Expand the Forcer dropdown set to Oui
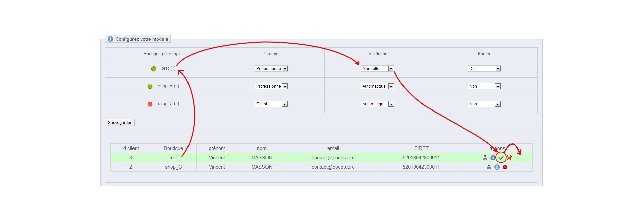This screenshot has height=220, width=644. [x=484, y=69]
